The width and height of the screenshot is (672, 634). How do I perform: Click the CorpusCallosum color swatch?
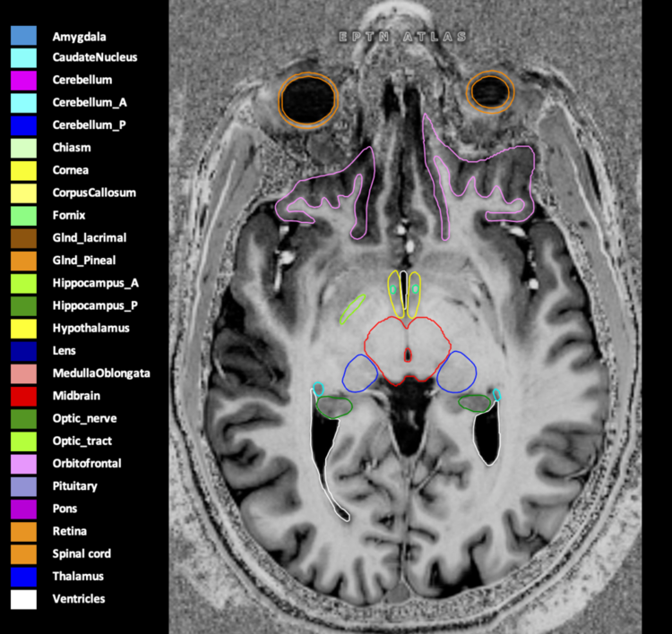(x=23, y=193)
